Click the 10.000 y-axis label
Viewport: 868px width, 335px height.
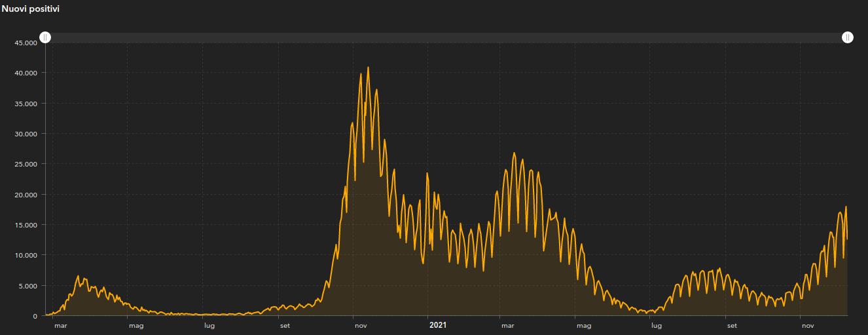(26, 255)
